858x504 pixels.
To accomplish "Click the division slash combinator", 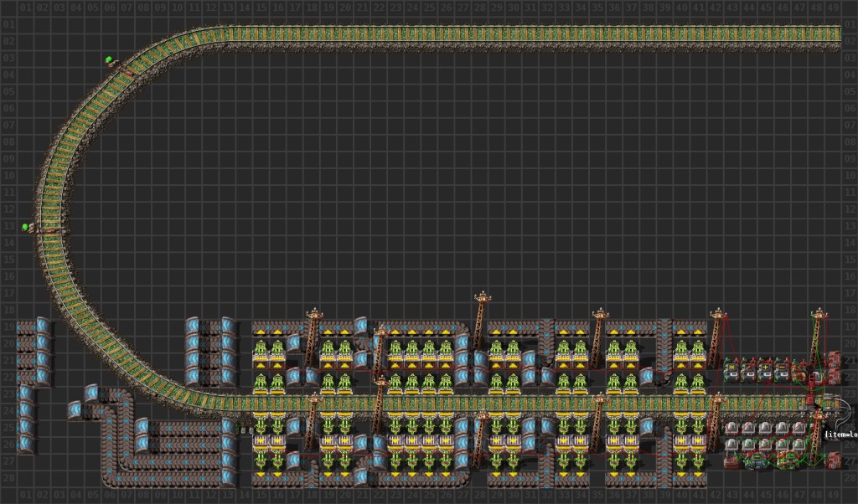I will (748, 367).
